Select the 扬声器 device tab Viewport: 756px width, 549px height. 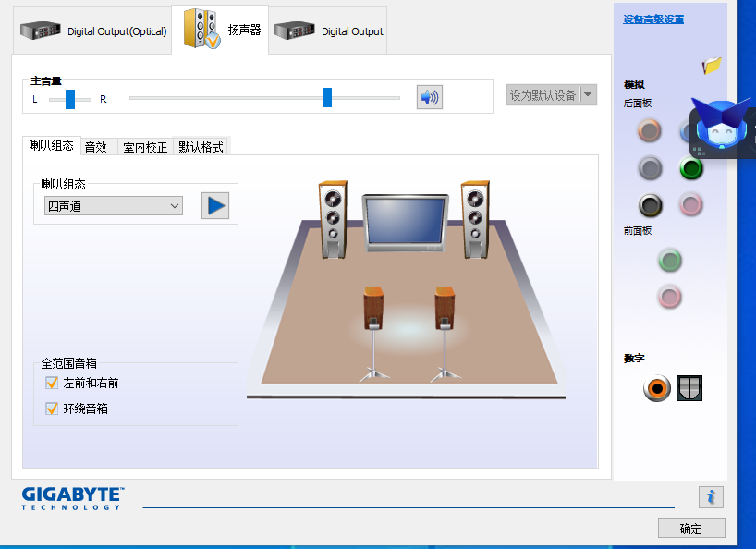click(x=220, y=30)
